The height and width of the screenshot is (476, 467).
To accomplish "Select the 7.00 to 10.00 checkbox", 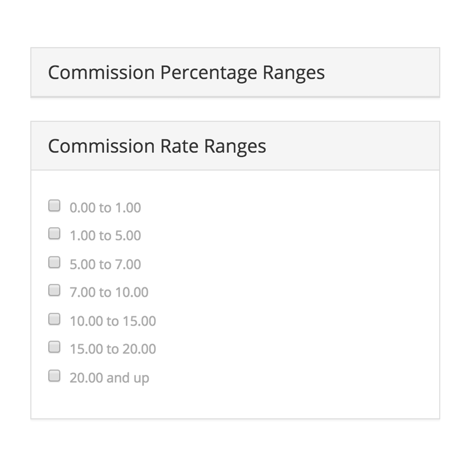I will pos(54,290).
